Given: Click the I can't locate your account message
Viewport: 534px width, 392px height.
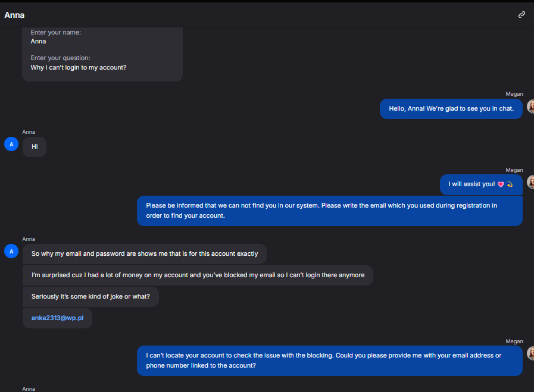Looking at the screenshot, I should click(330, 360).
